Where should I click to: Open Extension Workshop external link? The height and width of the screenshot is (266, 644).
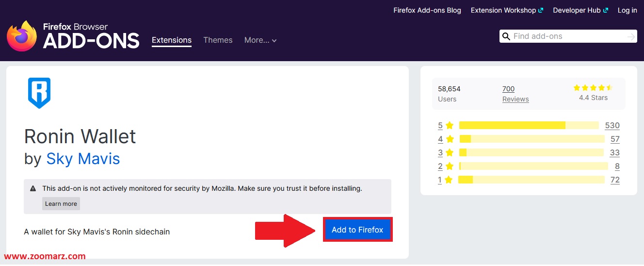507,10
